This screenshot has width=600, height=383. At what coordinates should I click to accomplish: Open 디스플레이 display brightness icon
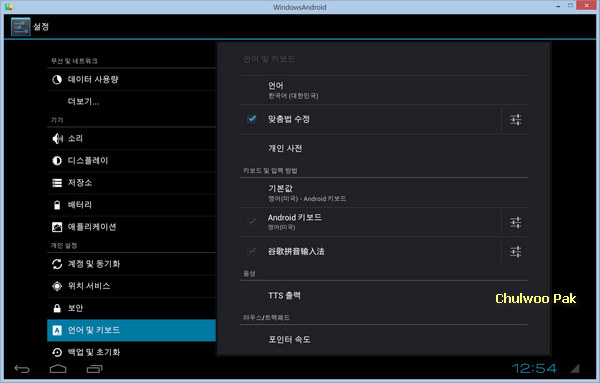tap(57, 161)
